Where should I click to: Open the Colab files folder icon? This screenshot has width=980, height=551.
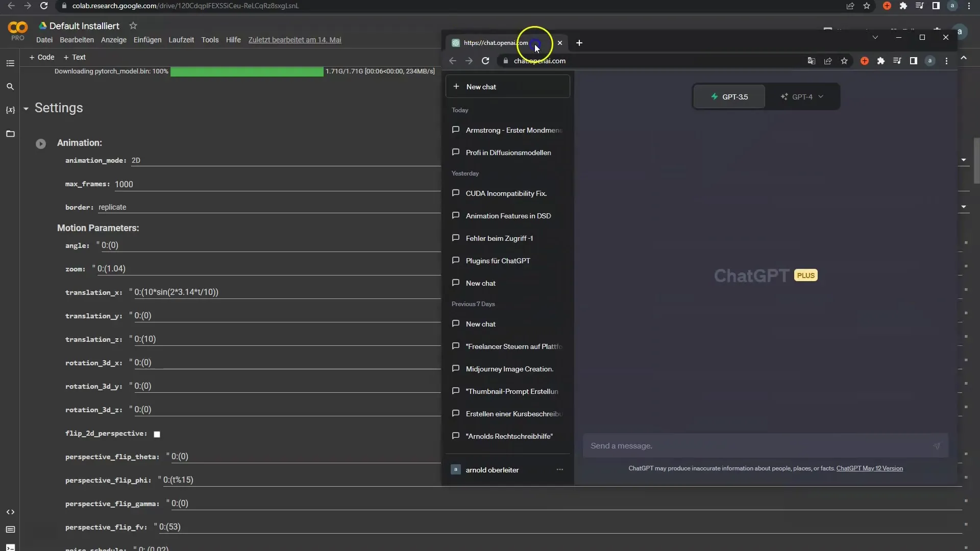10,134
